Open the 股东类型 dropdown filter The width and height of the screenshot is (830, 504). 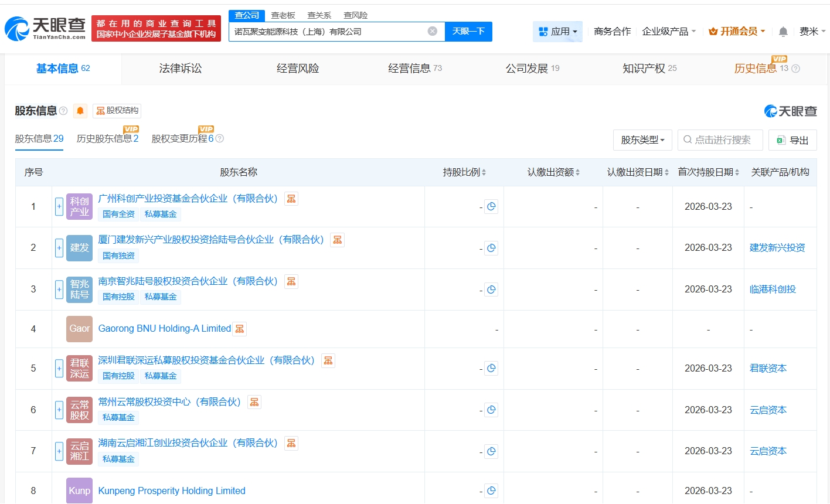click(x=642, y=140)
